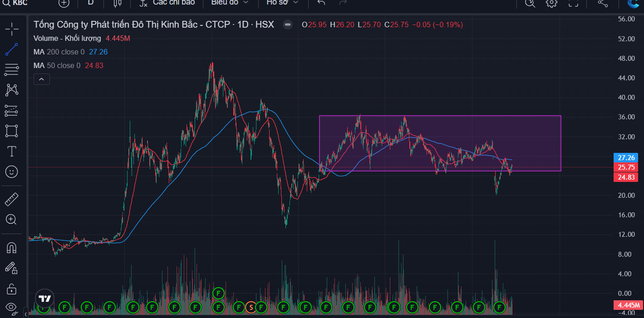Open chart settings gear
The image size is (644, 318).
click(x=551, y=3)
